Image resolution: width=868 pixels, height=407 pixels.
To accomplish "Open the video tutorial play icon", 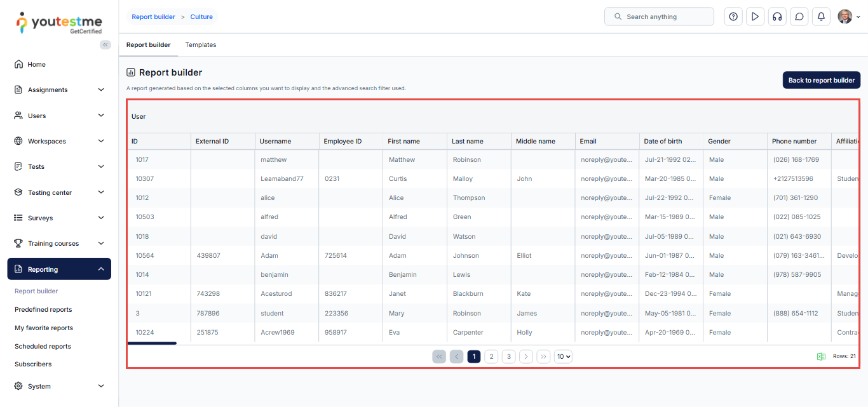I will pyautogui.click(x=755, y=17).
